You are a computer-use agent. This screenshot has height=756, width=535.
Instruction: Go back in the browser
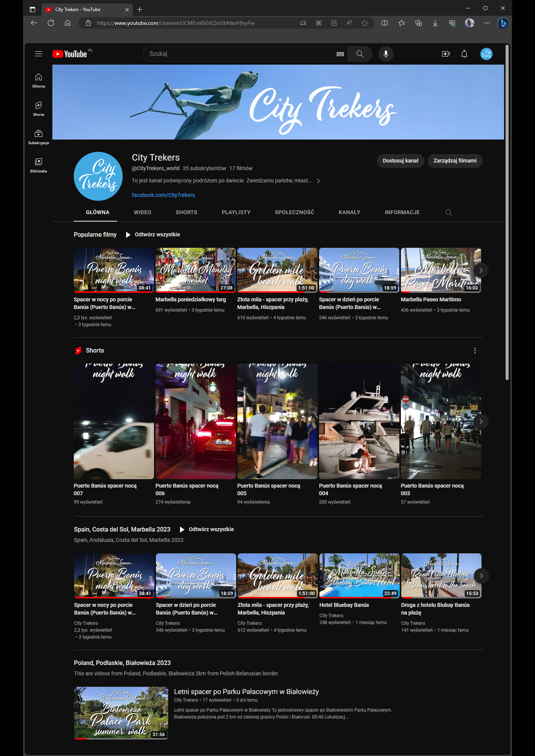pyautogui.click(x=34, y=23)
